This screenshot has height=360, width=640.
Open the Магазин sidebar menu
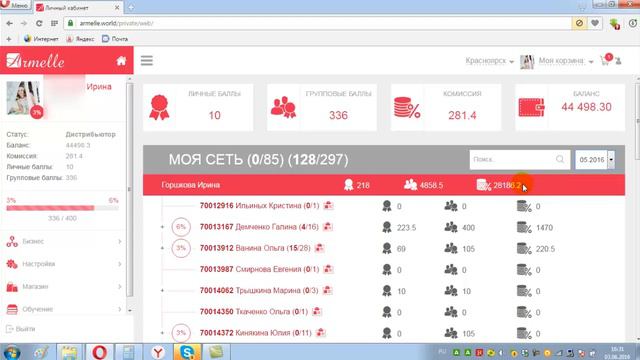[x=64, y=287]
